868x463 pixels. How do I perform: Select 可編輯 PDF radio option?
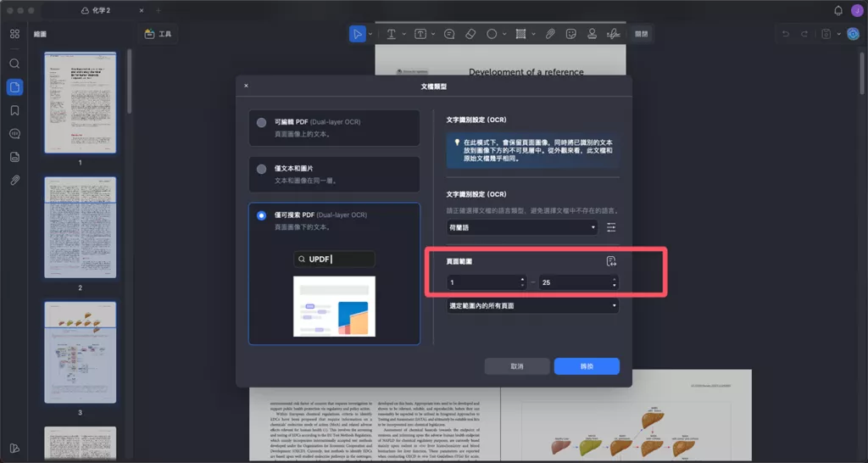pyautogui.click(x=261, y=122)
